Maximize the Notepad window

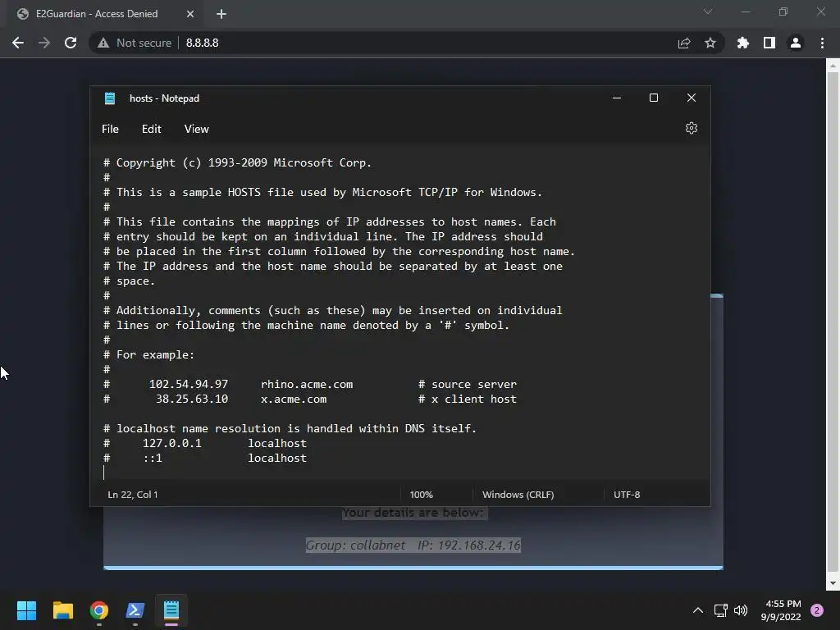pos(654,98)
